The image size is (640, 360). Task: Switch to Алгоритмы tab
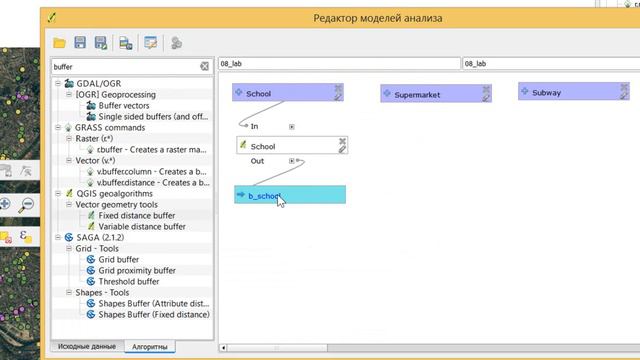pos(150,347)
